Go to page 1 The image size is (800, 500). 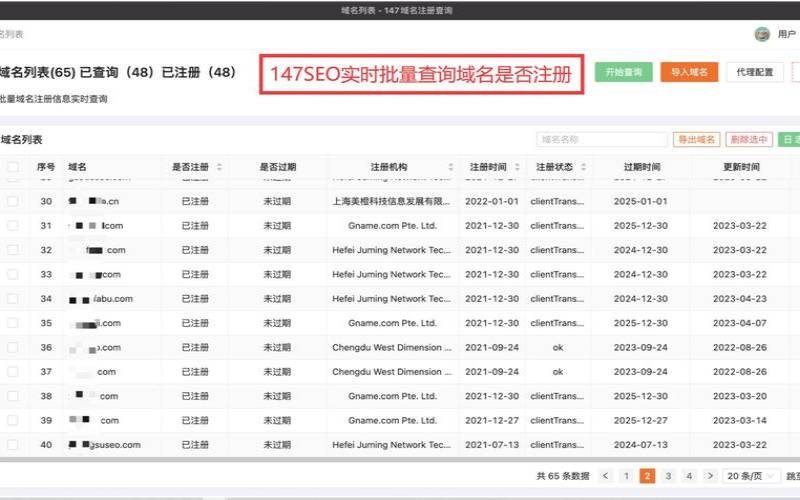626,476
